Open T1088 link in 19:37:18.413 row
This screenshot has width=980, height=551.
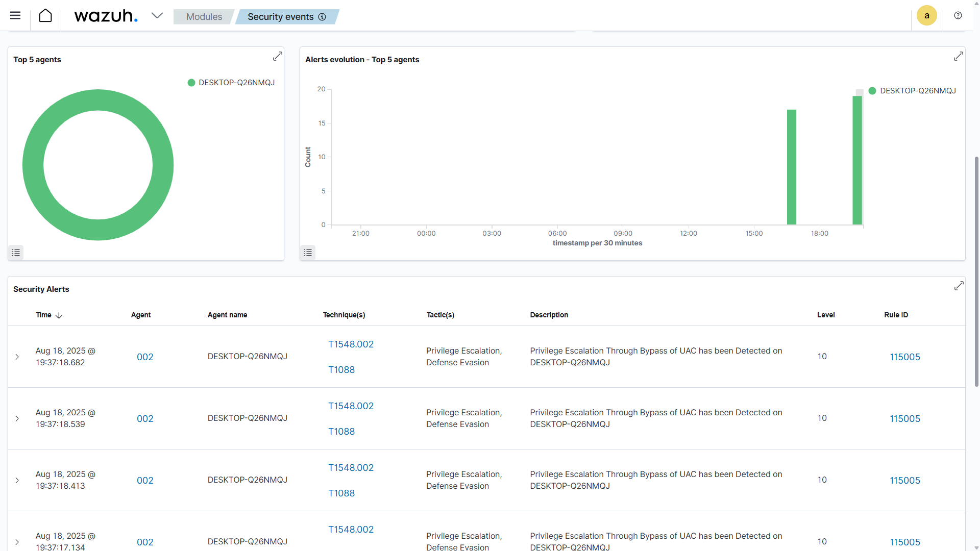point(341,493)
